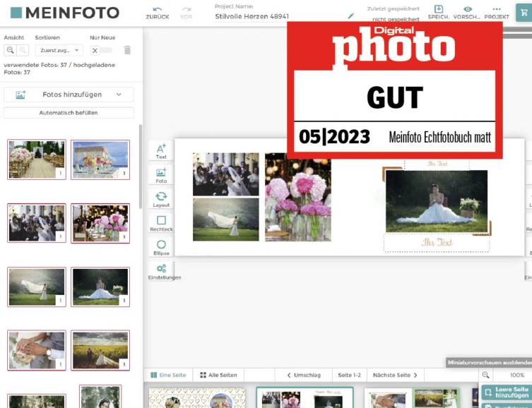
Task: Select wedding crowd photo thumbnail
Action: 37,223
